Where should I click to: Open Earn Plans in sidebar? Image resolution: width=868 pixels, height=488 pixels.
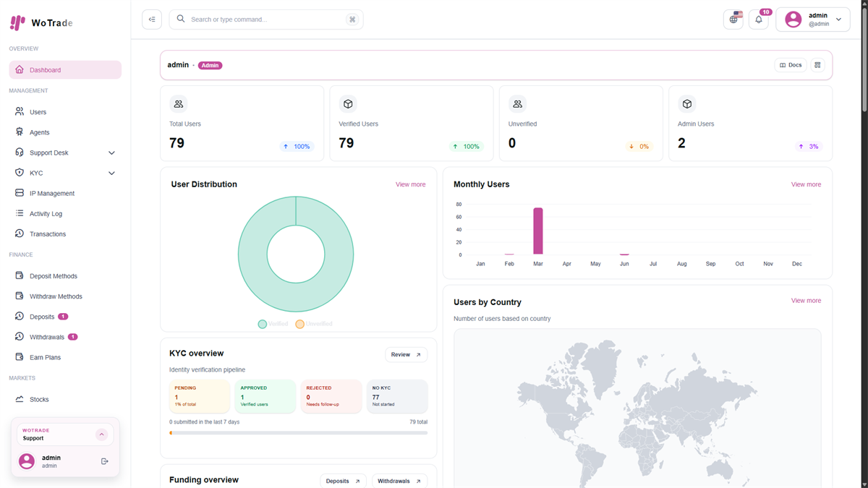coord(65,357)
